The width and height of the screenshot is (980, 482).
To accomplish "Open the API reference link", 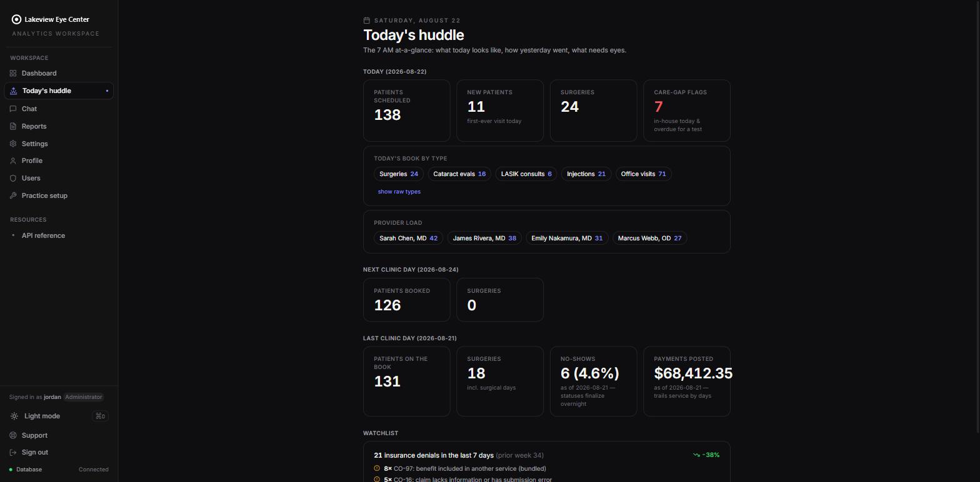I will (59, 235).
